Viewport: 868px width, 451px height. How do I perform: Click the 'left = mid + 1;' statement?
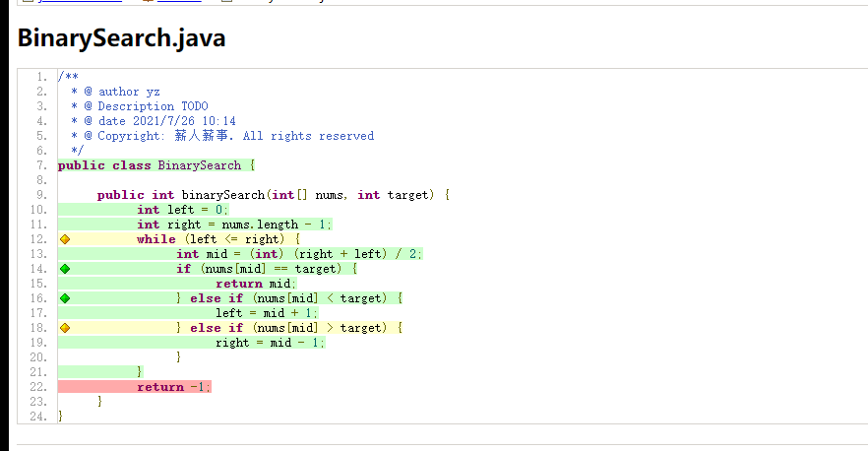tap(267, 313)
